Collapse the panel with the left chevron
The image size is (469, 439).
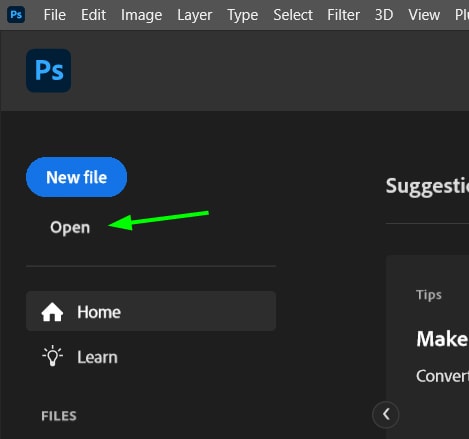click(x=386, y=415)
